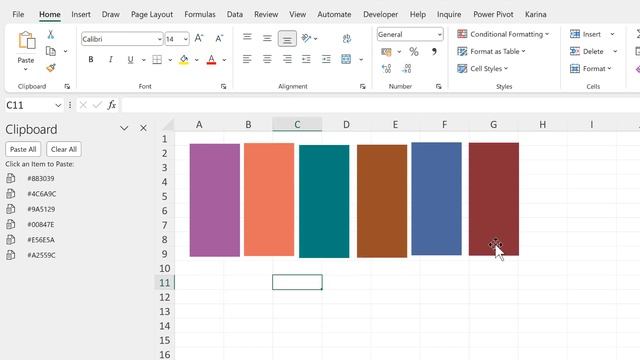The height and width of the screenshot is (360, 640).
Task: Switch to the Page Layout tab
Action: tap(152, 14)
